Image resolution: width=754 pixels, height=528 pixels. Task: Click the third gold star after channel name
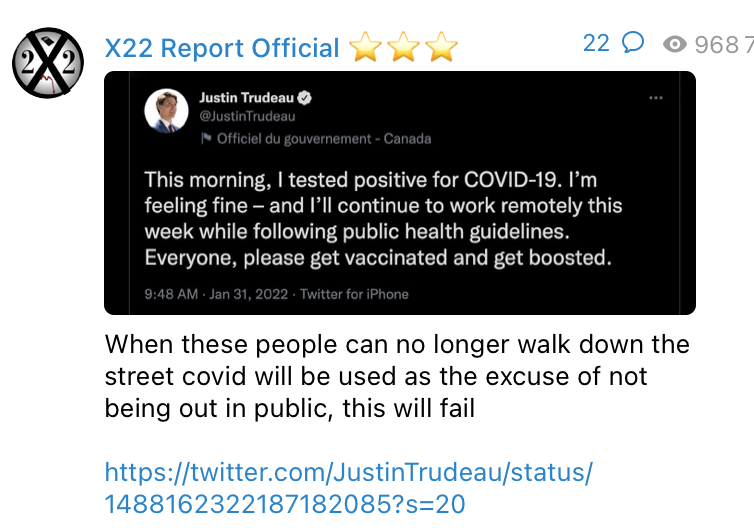point(441,48)
